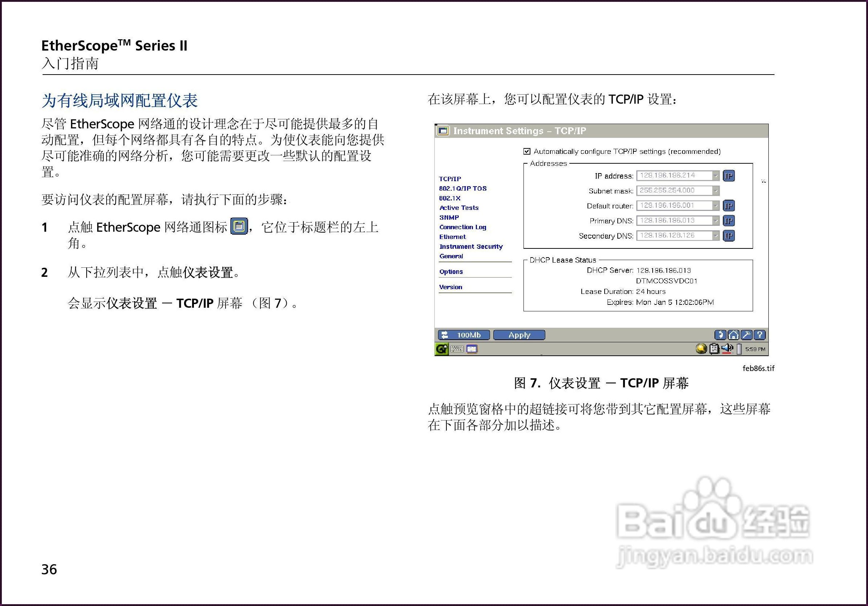The image size is (868, 606).
Task: Click the DHCP Server value 129.196.196.013
Action: pos(664,271)
